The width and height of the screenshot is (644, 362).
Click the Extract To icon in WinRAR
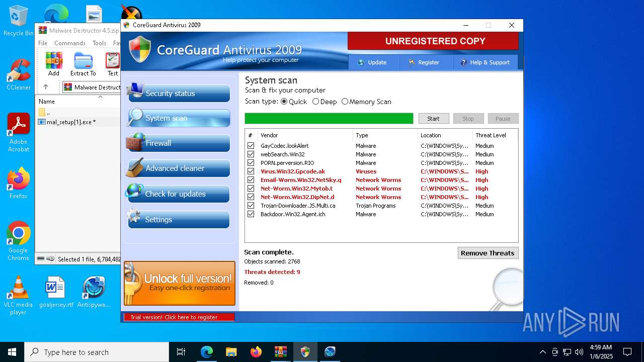pyautogui.click(x=83, y=64)
